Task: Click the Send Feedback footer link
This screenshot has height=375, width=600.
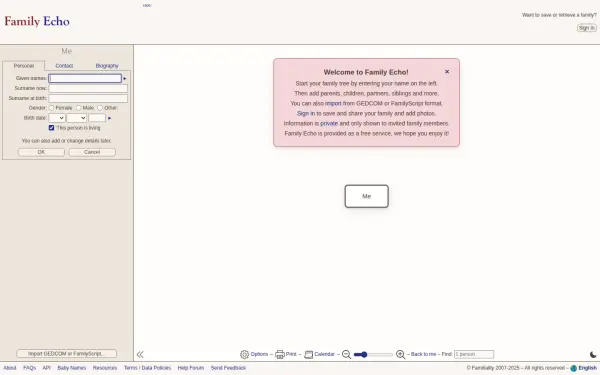Action: tap(228, 368)
